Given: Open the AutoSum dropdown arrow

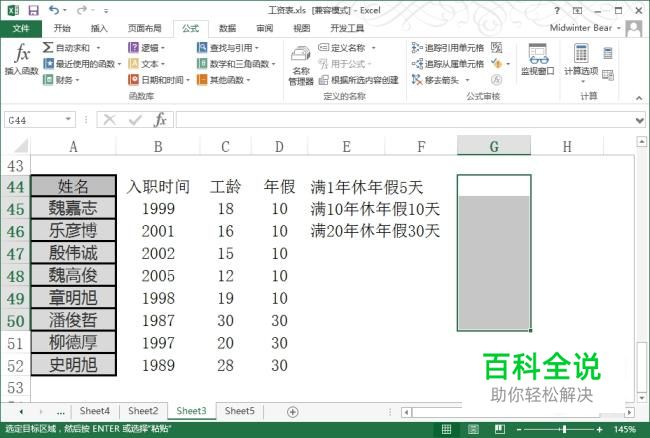Looking at the screenshot, I should tap(98, 48).
